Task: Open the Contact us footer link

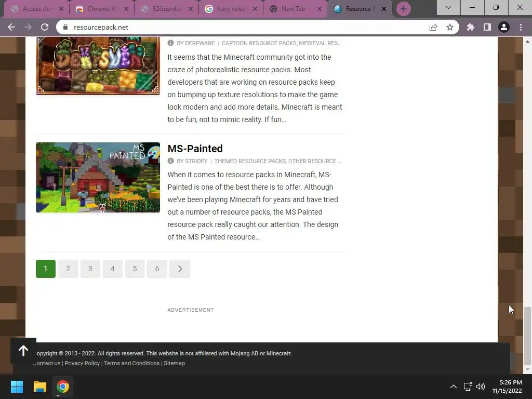Action: [x=47, y=363]
